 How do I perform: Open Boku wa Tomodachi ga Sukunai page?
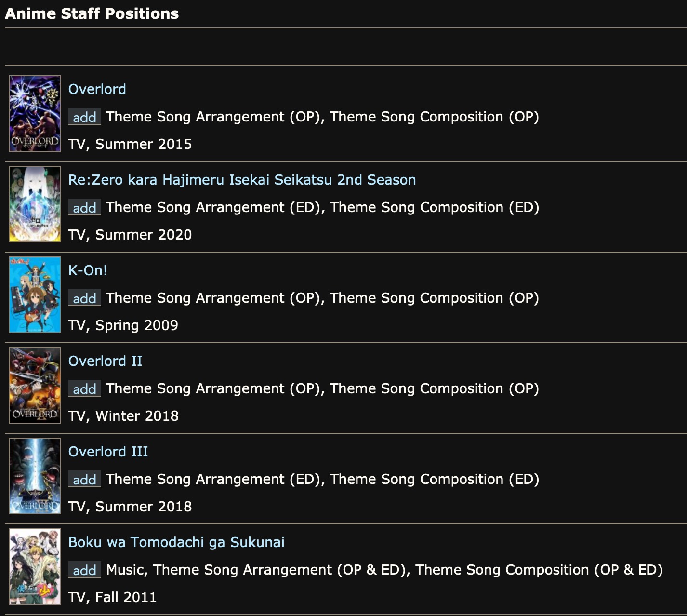pyautogui.click(x=176, y=542)
